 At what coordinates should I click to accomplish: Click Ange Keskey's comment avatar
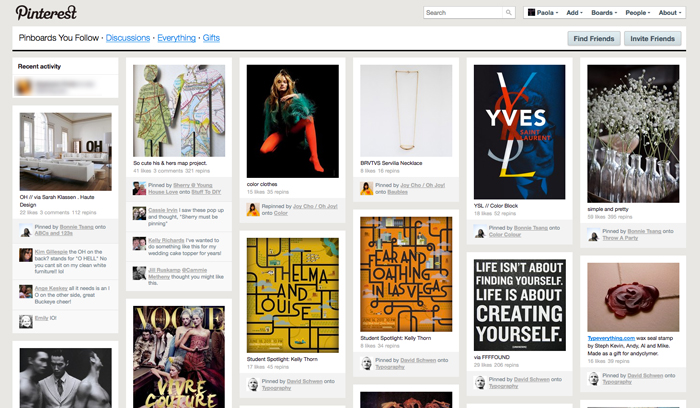coord(26,291)
